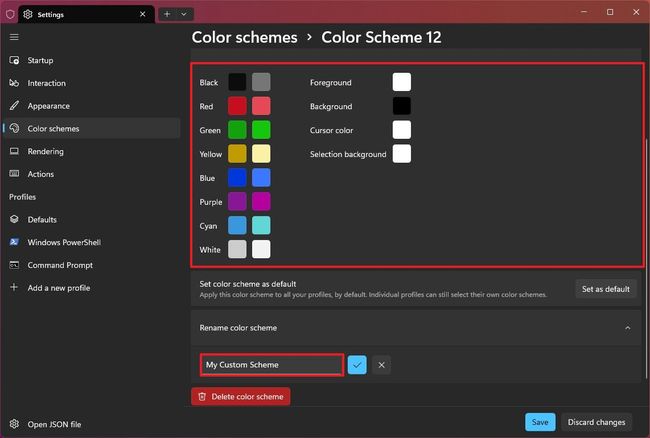Edit the bright White swatch
The width and height of the screenshot is (650, 438).
[x=261, y=249]
